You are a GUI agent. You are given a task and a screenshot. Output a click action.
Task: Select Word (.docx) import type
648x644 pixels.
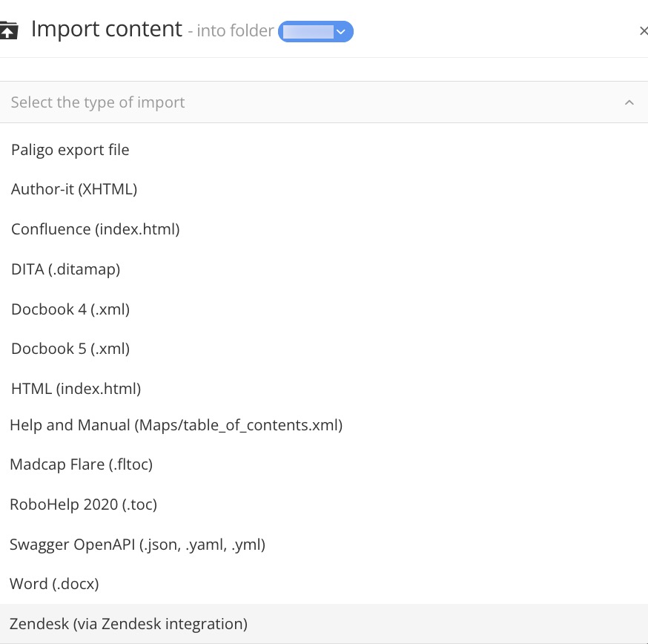[54, 584]
